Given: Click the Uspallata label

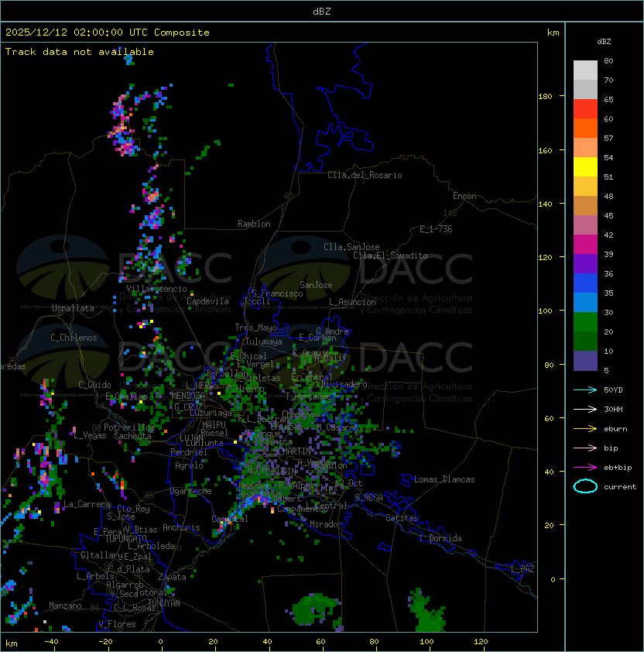Looking at the screenshot, I should click(x=73, y=308).
